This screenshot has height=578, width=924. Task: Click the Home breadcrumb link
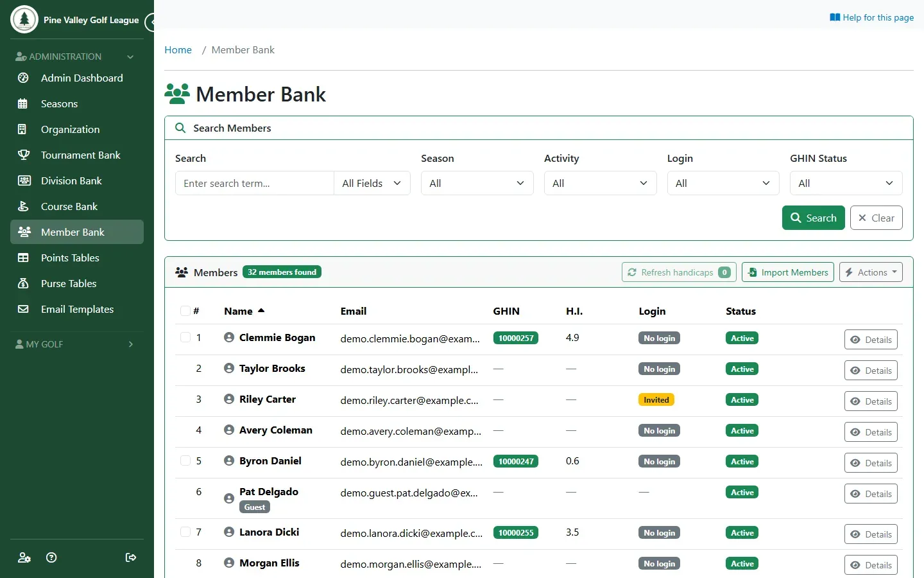(x=178, y=50)
